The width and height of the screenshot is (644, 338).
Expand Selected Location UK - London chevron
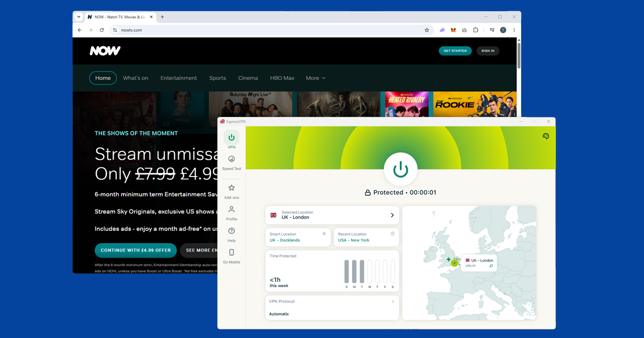(392, 215)
